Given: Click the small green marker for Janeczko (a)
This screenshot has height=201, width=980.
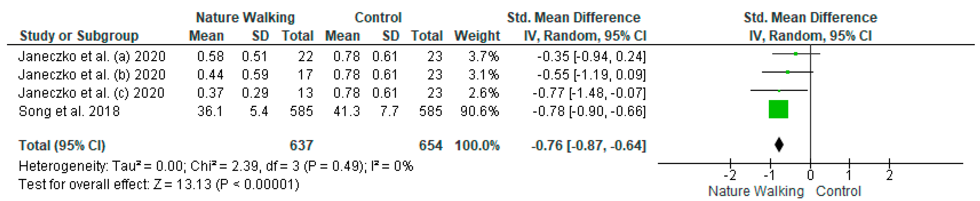Looking at the screenshot, I should coord(795,54).
